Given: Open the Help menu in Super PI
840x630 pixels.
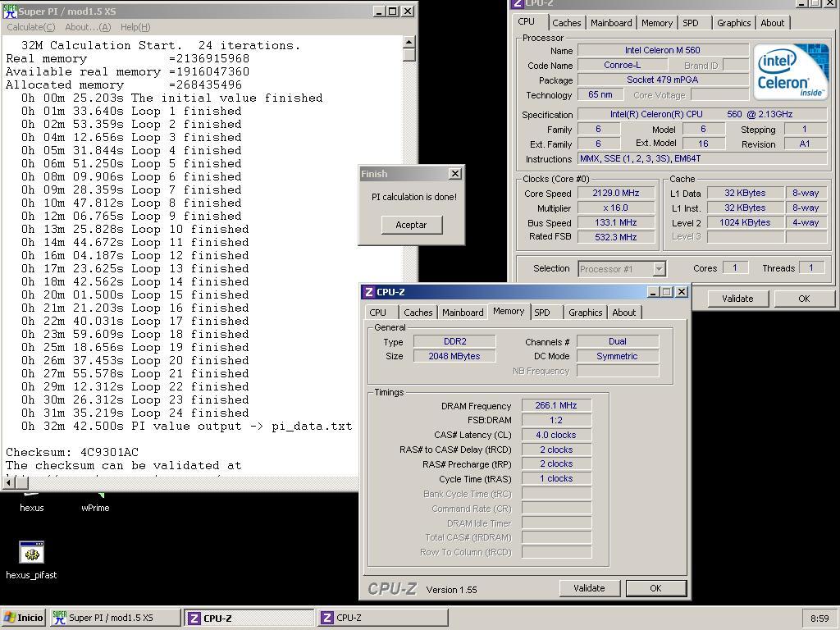Looking at the screenshot, I should [x=135, y=27].
